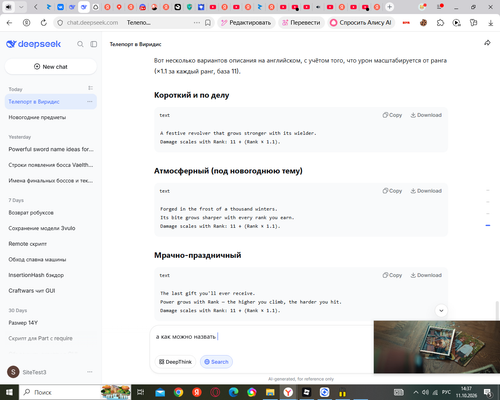Screen dimensions: 500x400
Task: Open the extensions puzzle icon
Action: click(440, 23)
